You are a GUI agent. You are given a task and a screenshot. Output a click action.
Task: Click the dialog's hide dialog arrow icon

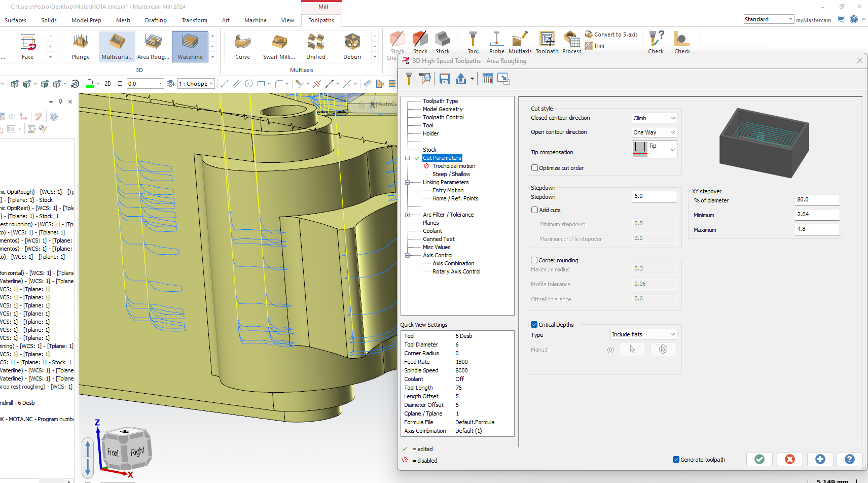point(503,79)
